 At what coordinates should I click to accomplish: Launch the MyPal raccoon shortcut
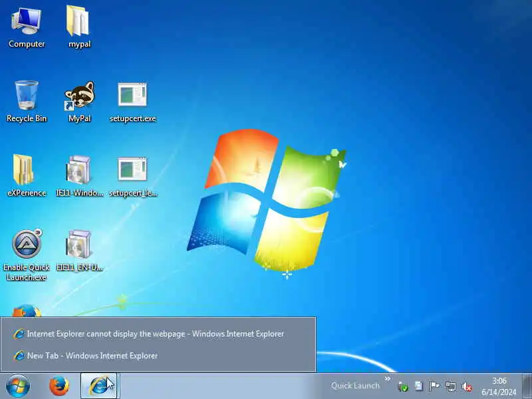point(79,102)
